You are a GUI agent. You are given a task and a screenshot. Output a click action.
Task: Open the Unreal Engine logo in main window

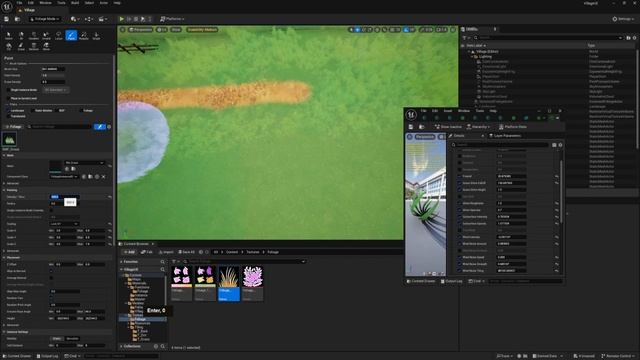[x=7, y=6]
